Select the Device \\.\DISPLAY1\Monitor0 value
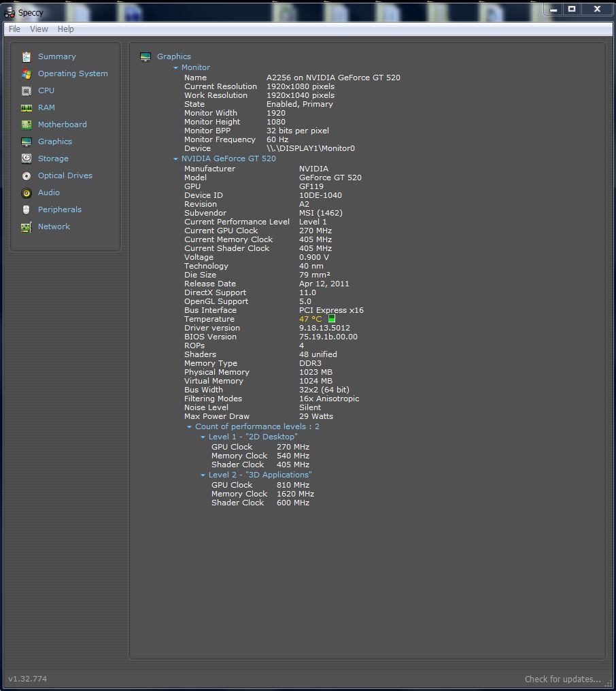616x691 pixels. pyautogui.click(x=311, y=148)
